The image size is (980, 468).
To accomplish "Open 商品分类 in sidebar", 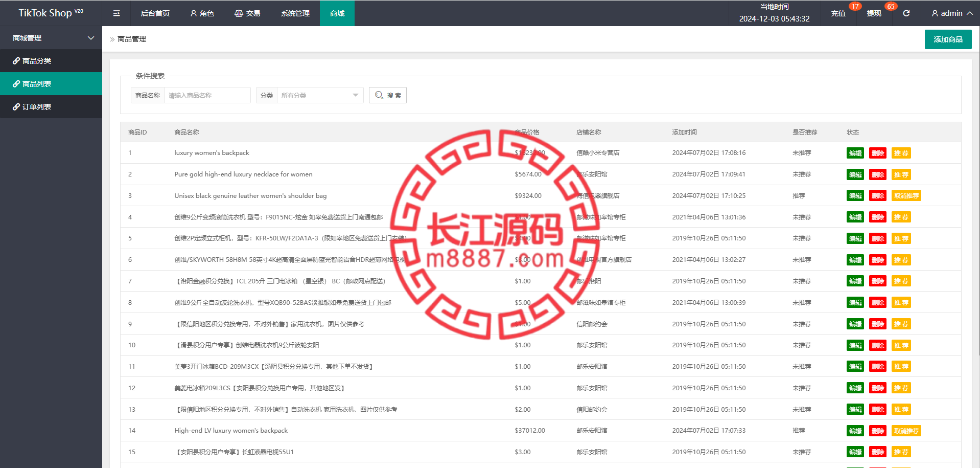I will pos(51,61).
